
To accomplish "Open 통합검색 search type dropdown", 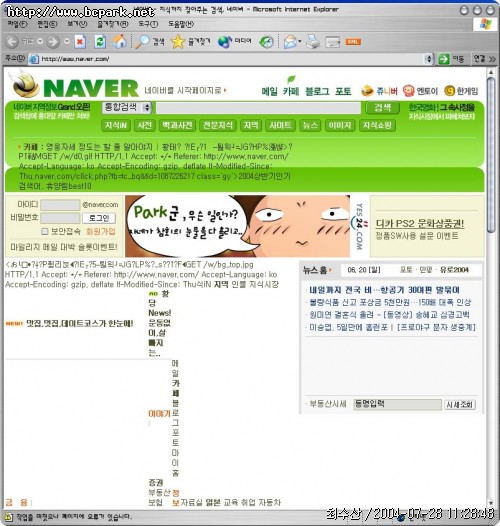I will pos(147,108).
